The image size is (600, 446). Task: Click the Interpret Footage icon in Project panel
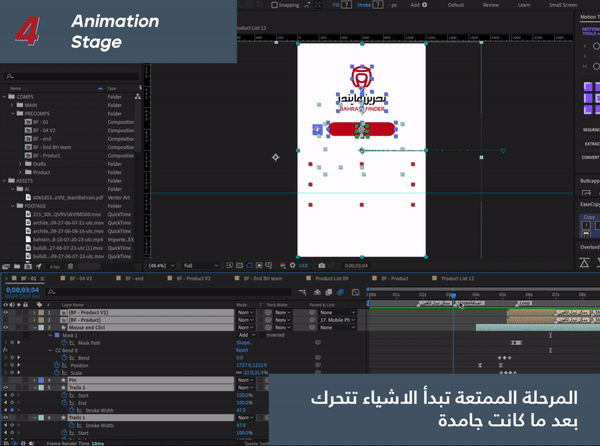pyautogui.click(x=6, y=266)
